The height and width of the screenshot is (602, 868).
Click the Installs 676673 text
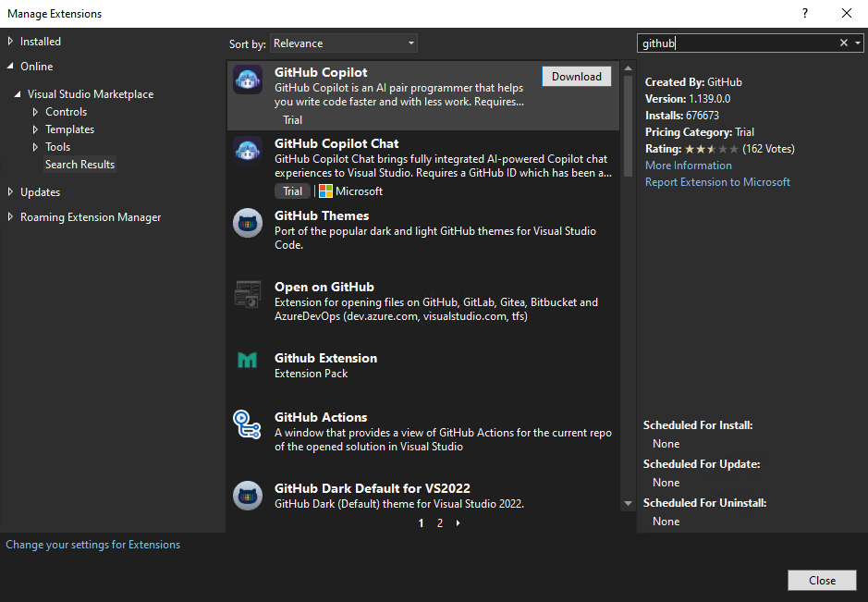pyautogui.click(x=682, y=116)
